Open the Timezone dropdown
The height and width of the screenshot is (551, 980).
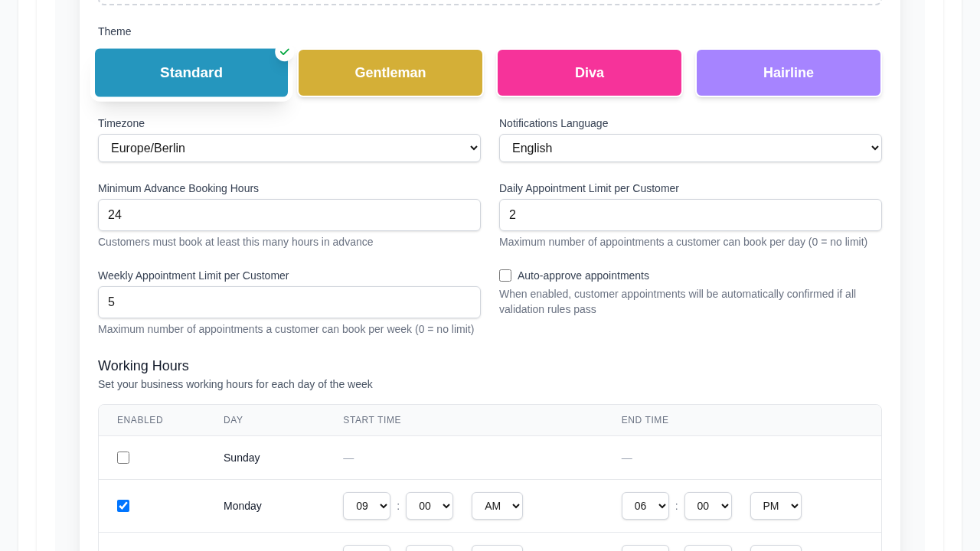pyautogui.click(x=289, y=148)
